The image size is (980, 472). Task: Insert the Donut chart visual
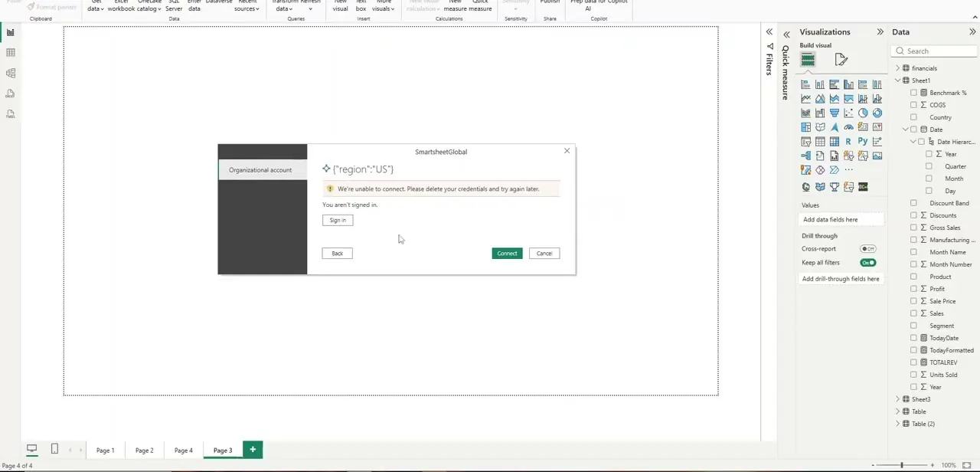click(877, 113)
